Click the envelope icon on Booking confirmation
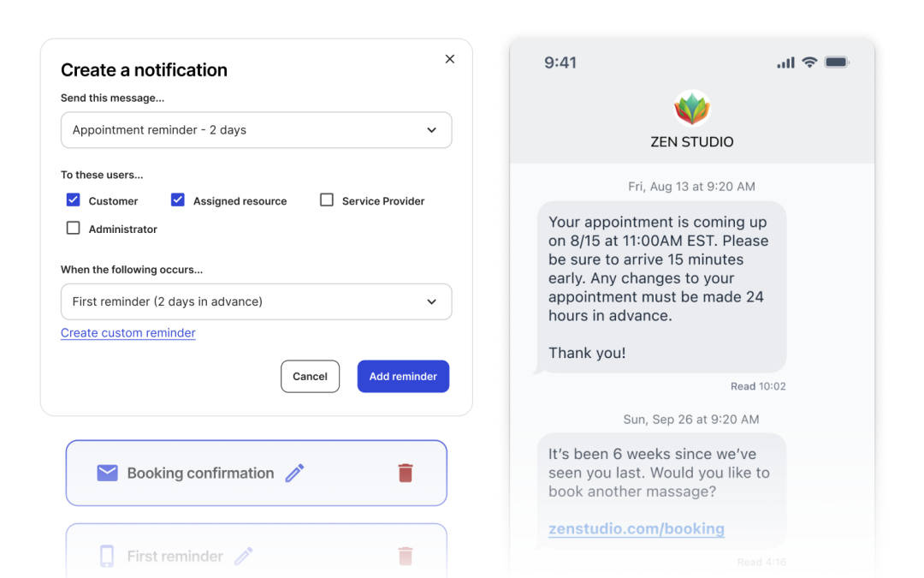 pos(106,473)
